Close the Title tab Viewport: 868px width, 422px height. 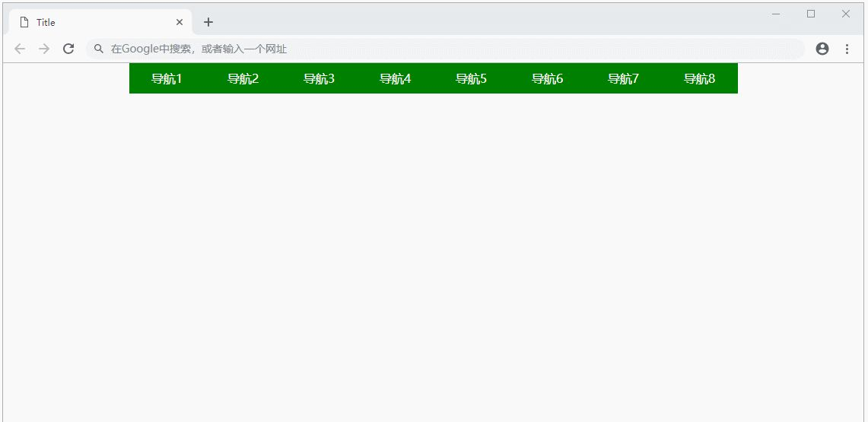pyautogui.click(x=180, y=22)
